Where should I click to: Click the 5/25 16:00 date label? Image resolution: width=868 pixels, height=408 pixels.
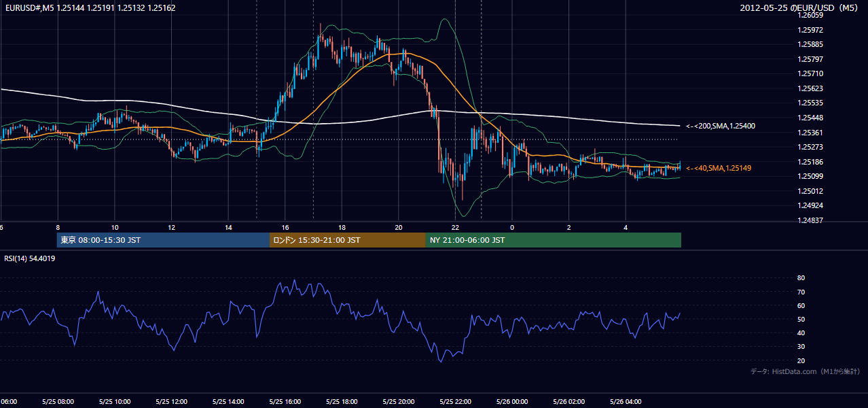285,402
